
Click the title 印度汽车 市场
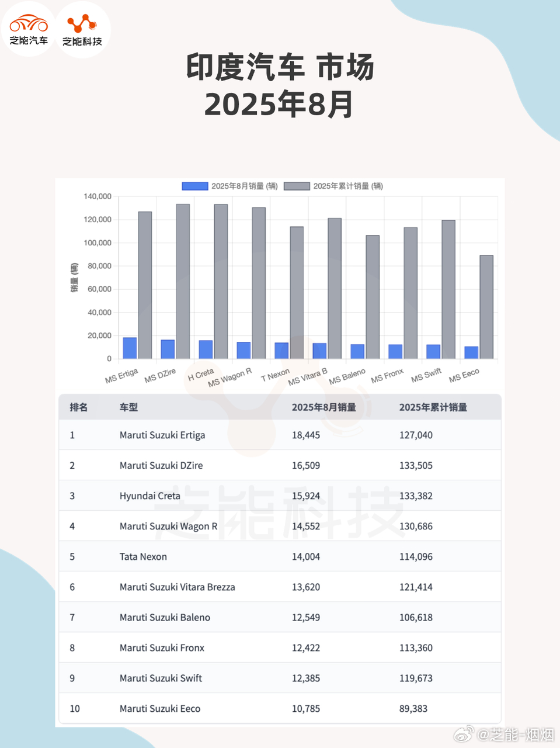[280, 67]
